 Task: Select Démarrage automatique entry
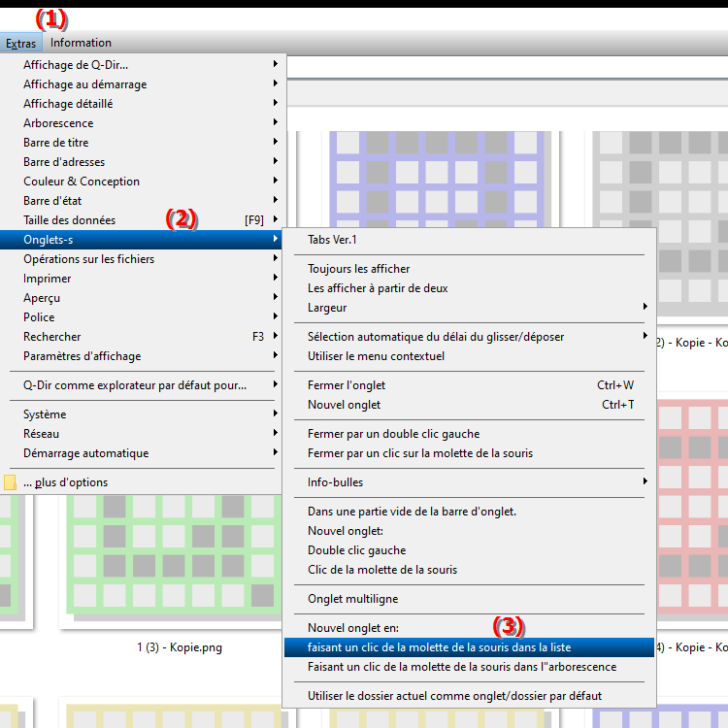pos(143,453)
